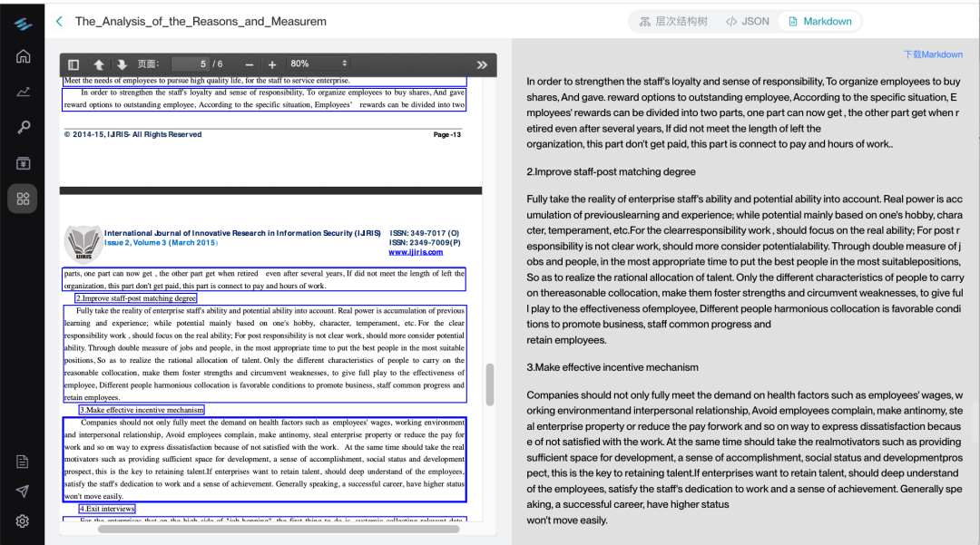Open the Home icon in the sidebar
This screenshot has width=980, height=545.
point(23,56)
